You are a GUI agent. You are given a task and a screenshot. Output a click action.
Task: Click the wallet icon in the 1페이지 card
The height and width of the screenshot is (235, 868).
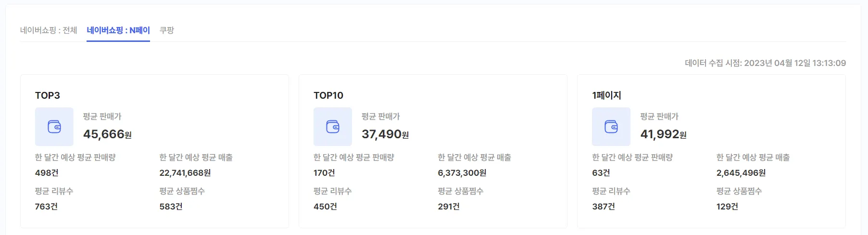click(611, 127)
